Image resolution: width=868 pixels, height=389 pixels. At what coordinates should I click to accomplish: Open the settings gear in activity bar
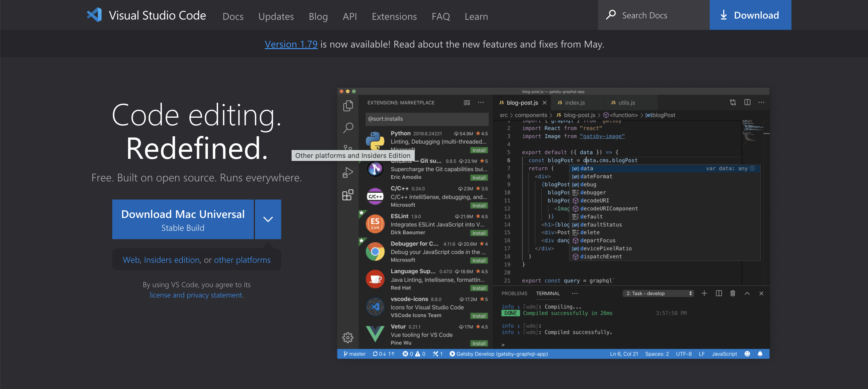click(348, 337)
